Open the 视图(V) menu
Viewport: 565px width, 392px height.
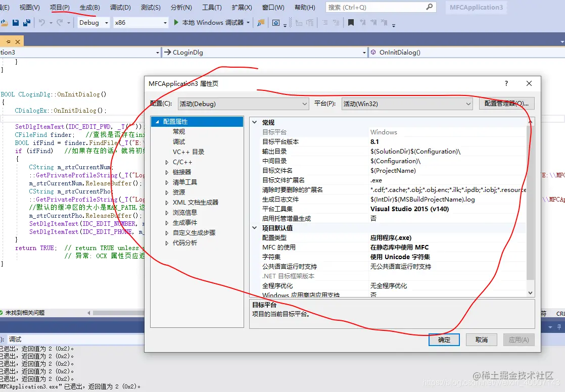(29, 7)
